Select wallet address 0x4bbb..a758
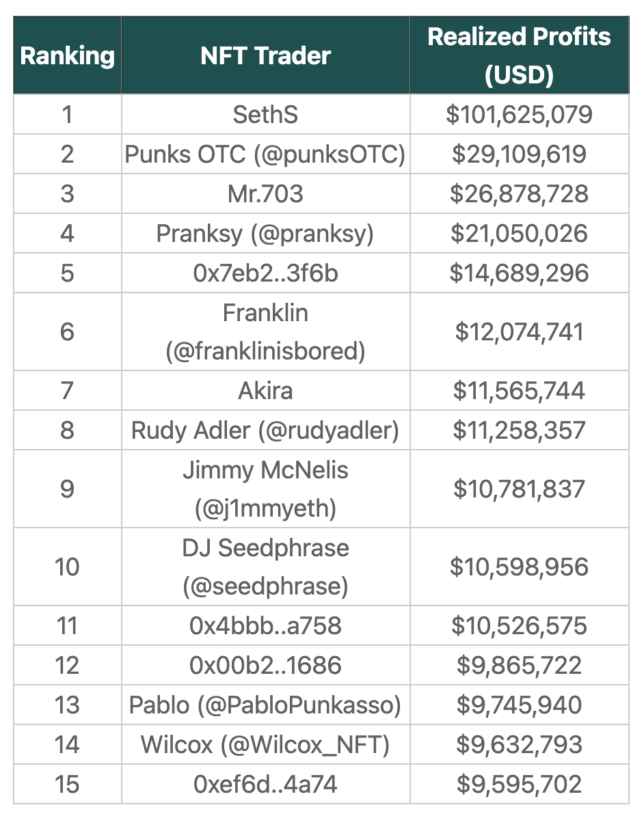This screenshot has height=831, width=644. pyautogui.click(x=265, y=626)
